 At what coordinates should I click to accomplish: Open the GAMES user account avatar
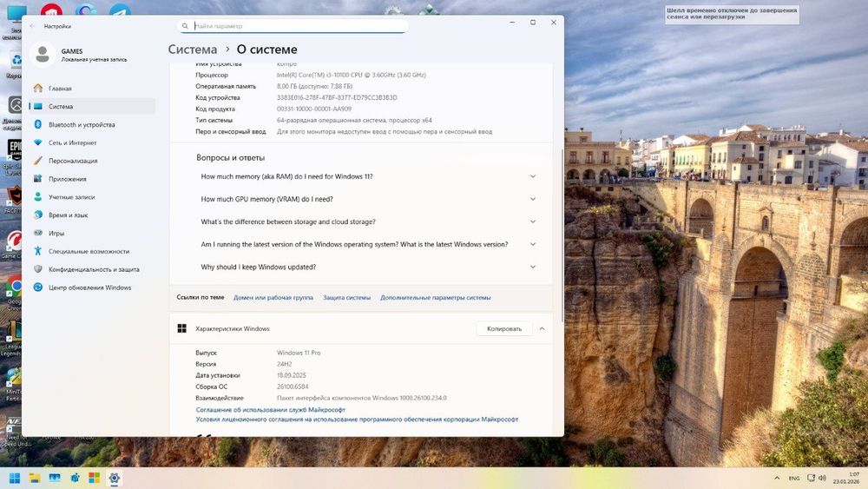click(42, 54)
